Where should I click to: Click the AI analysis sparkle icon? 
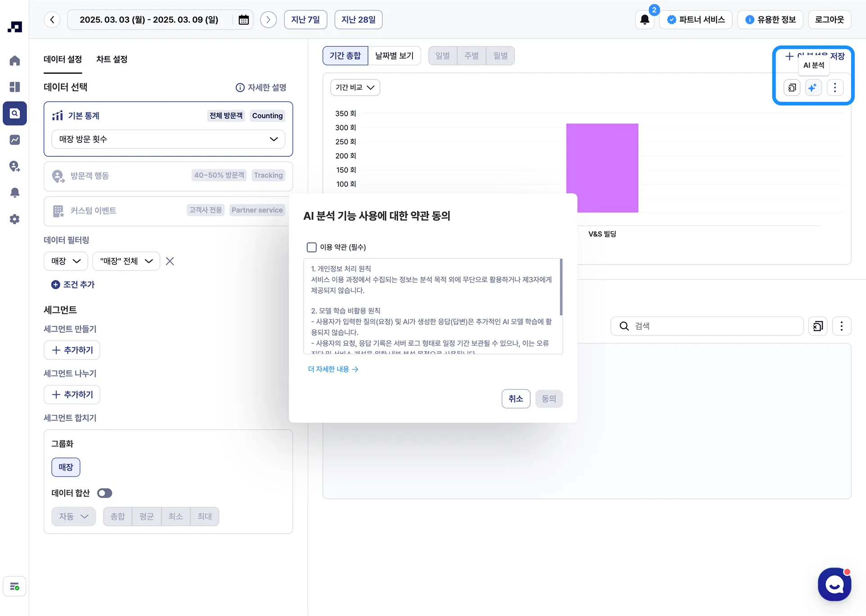click(x=813, y=87)
